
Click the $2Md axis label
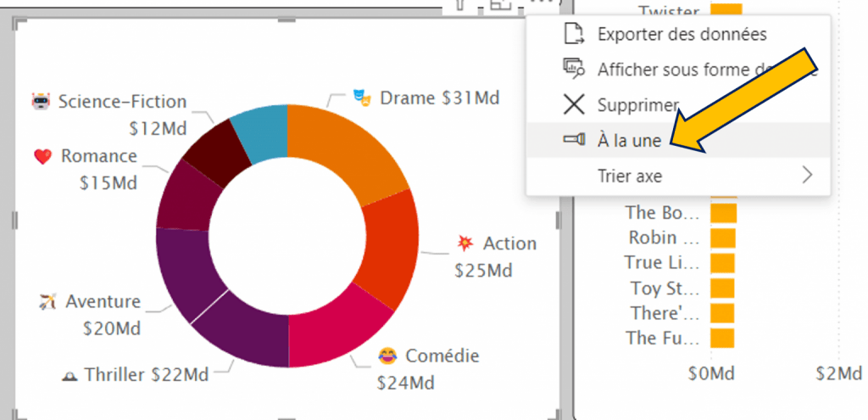coord(838,374)
